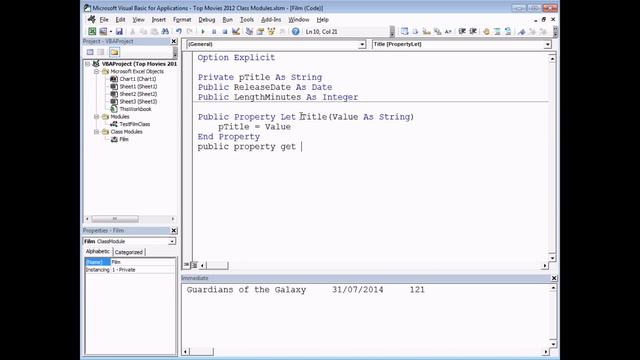The height and width of the screenshot is (360, 640).
Task: Open the Edit menu
Action: (120, 20)
